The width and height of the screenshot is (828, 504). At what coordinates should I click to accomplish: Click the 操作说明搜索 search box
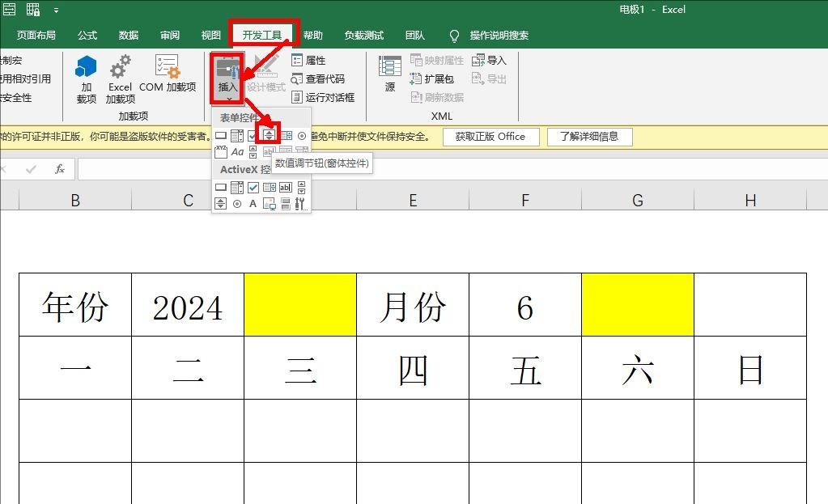499,36
